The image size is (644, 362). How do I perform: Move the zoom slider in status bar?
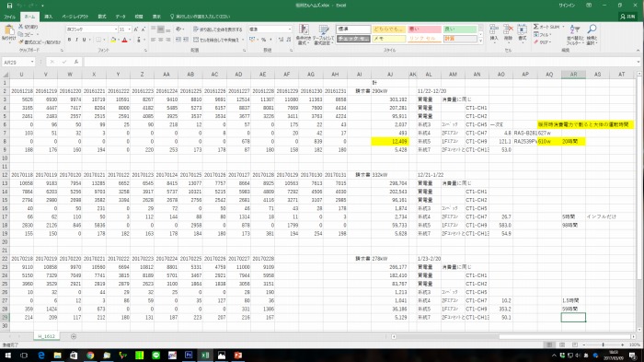pyautogui.click(x=603, y=344)
